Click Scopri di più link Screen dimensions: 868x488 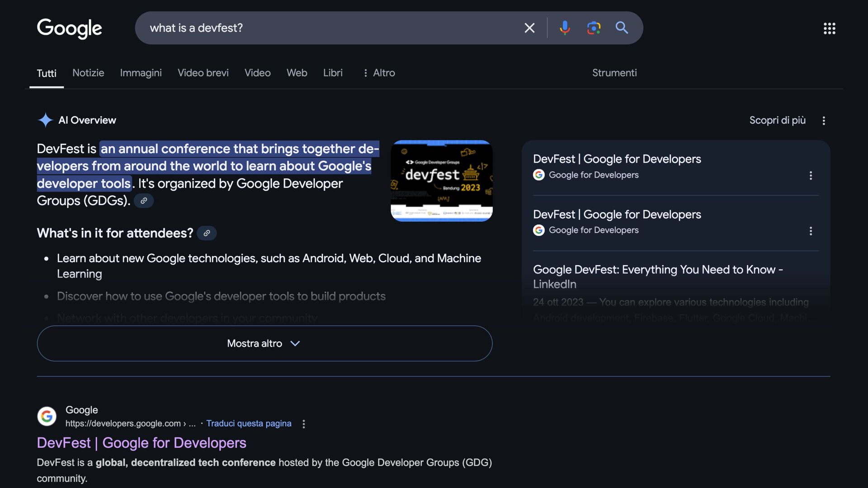(777, 120)
